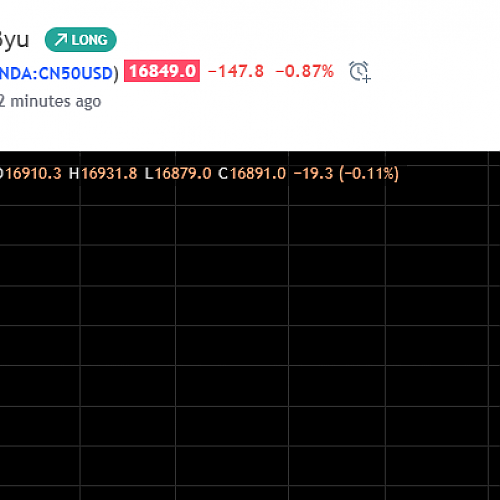The image size is (500, 500).
Task: Click the L label in chart legend
Action: click(x=149, y=174)
